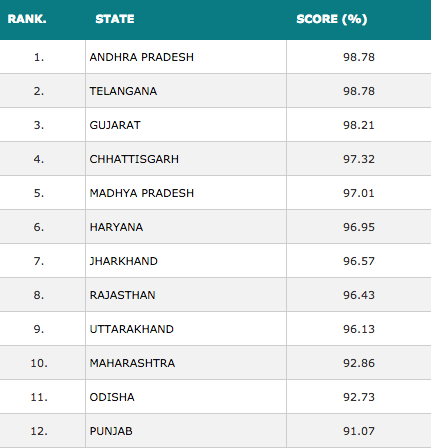The width and height of the screenshot is (431, 448).
Task: Select the 92.86 score cell
Action: pyautogui.click(x=359, y=363)
